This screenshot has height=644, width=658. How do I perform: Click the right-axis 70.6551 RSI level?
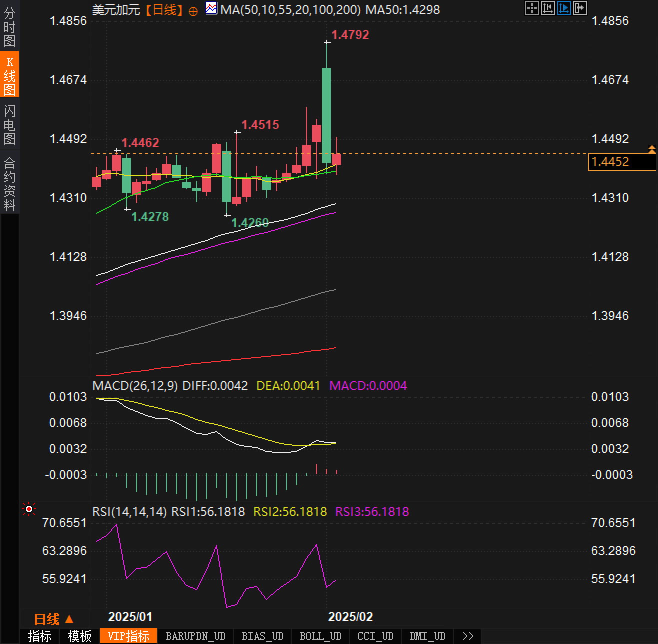coord(613,522)
